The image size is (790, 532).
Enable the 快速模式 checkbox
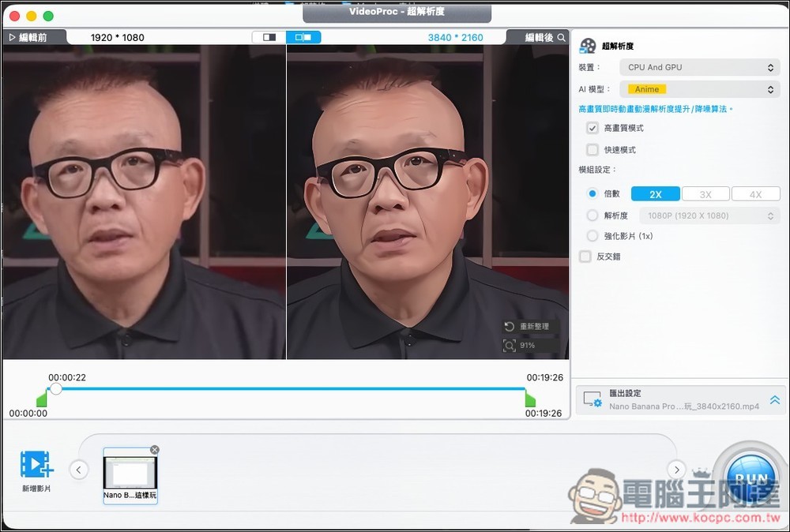pos(592,150)
